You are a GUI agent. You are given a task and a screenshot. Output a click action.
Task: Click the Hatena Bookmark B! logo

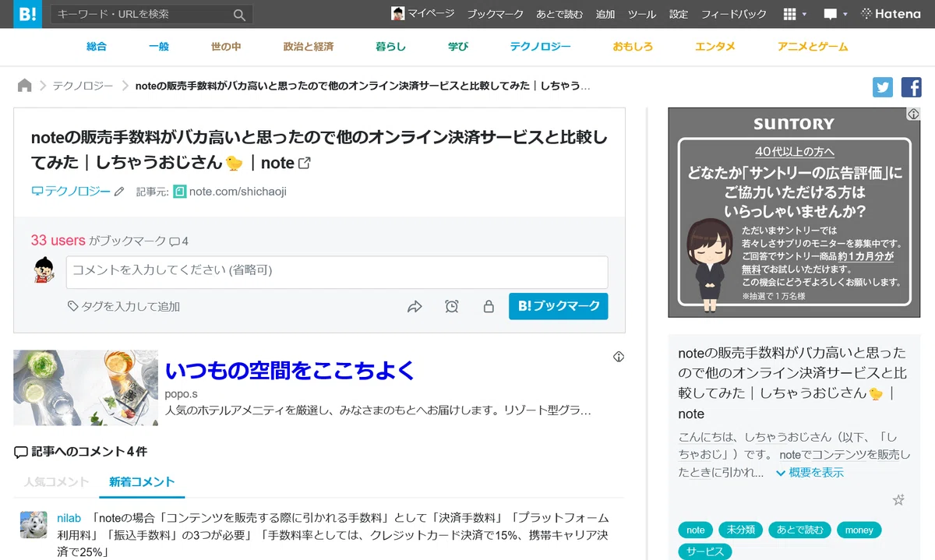coord(28,14)
